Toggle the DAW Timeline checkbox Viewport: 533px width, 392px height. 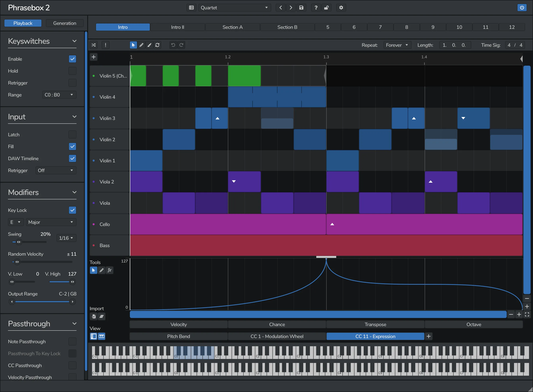pyautogui.click(x=73, y=158)
